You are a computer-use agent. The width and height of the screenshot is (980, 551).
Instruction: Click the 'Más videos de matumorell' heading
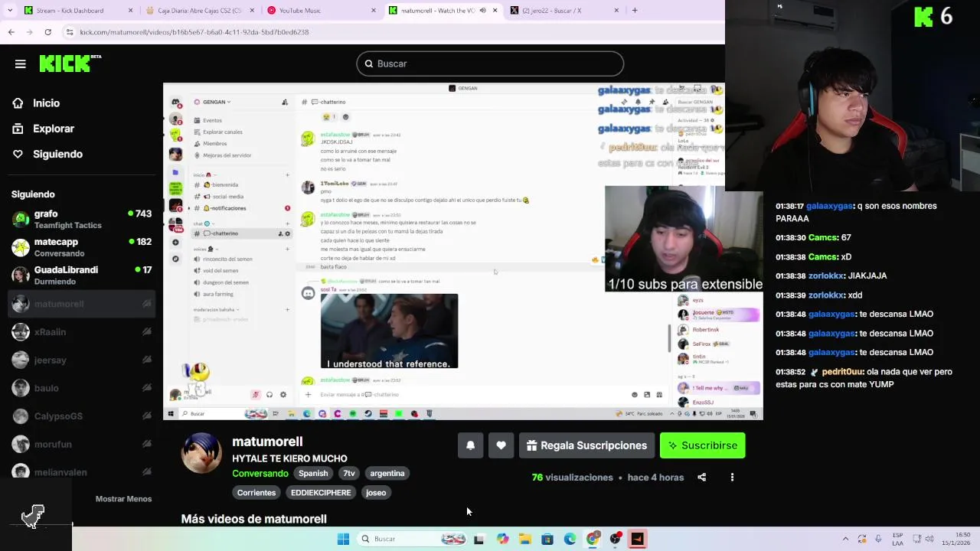click(253, 519)
